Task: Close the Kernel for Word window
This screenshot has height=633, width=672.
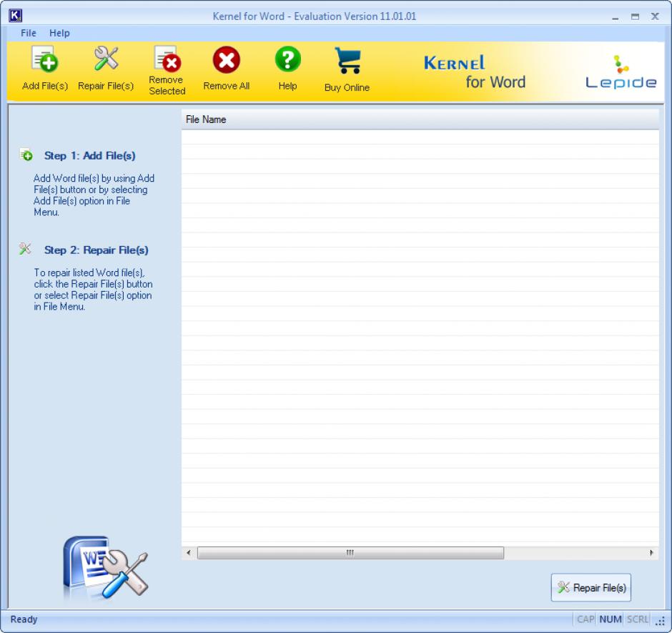Action: [655, 16]
